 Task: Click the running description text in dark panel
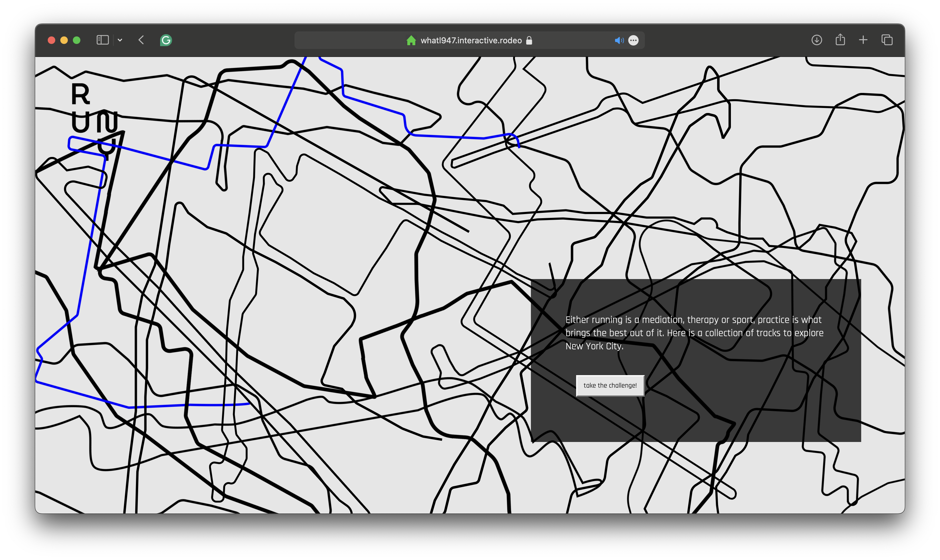[694, 333]
